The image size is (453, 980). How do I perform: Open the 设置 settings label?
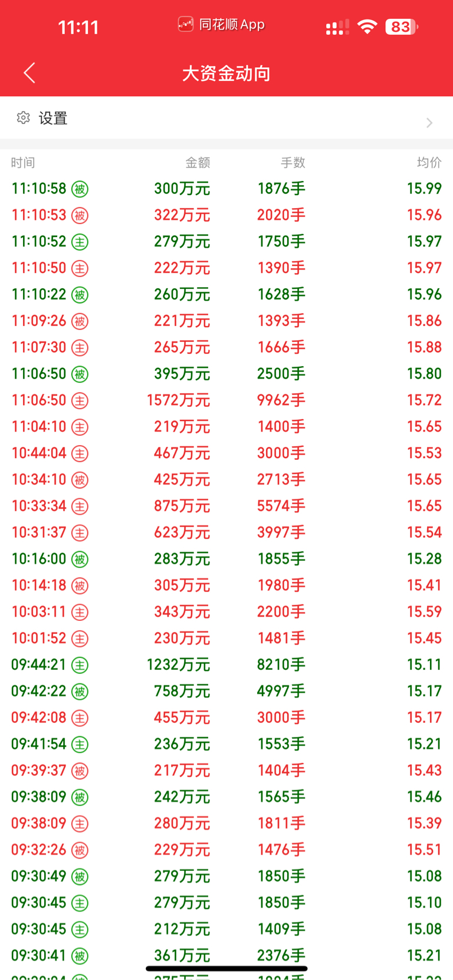(53, 119)
